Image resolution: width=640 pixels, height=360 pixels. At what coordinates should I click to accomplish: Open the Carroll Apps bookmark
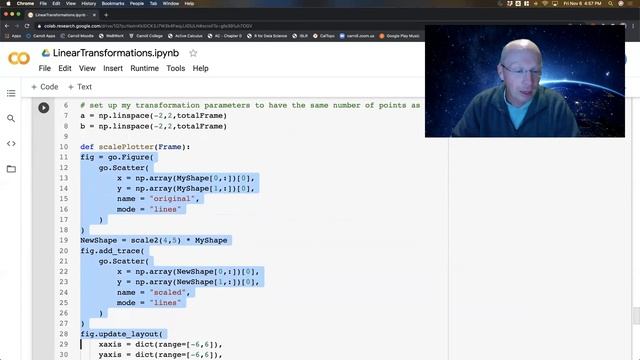point(41,36)
